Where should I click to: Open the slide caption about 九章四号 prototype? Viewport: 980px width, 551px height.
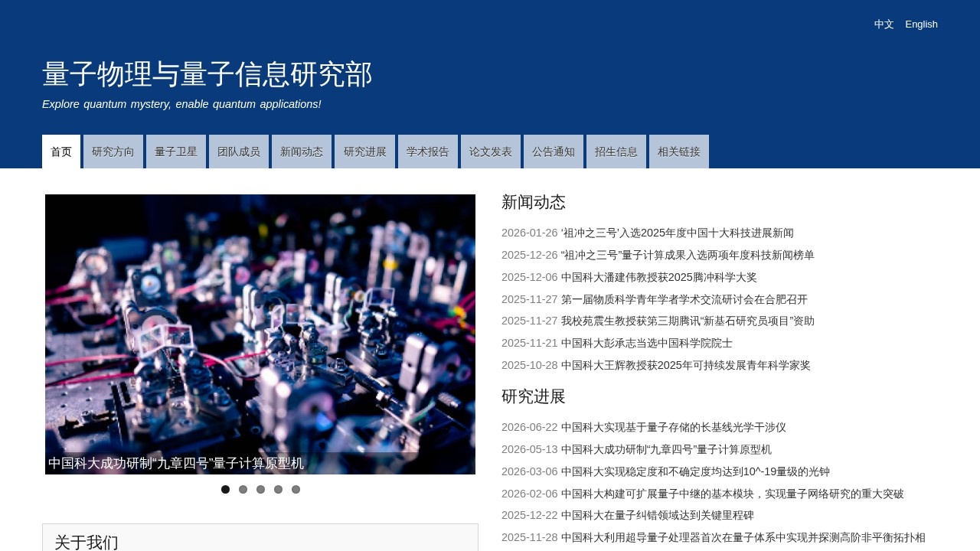pyautogui.click(x=176, y=463)
